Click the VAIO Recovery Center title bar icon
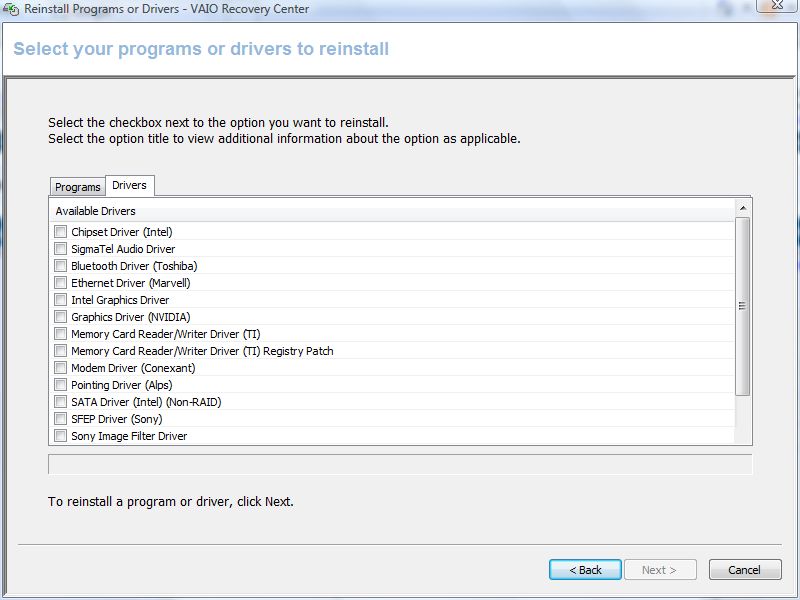 [11, 9]
